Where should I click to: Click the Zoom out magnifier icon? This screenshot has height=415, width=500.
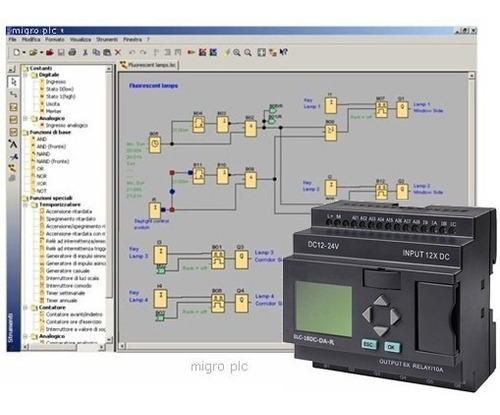(x=248, y=52)
